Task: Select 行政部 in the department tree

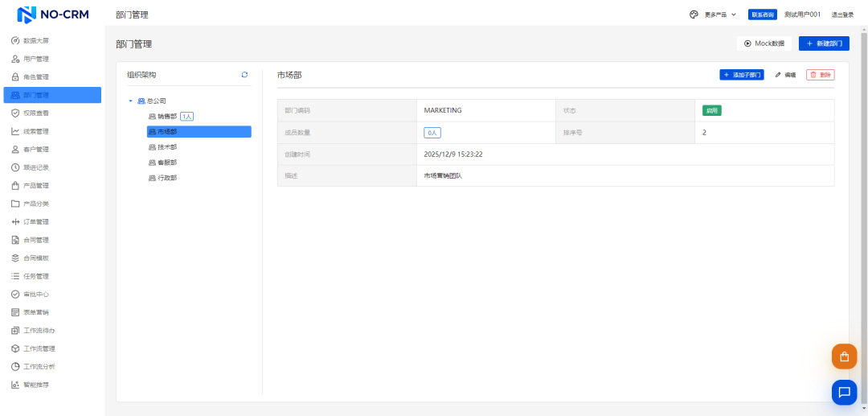Action: [167, 178]
